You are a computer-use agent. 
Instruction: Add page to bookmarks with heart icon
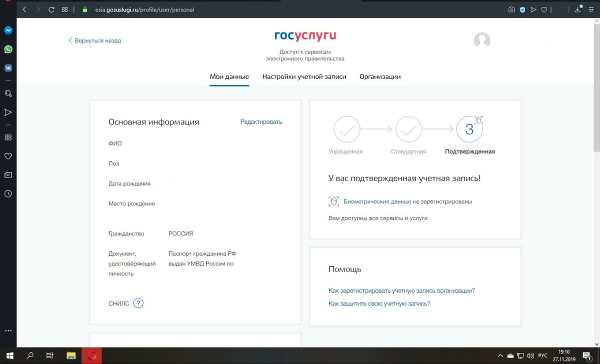click(544, 9)
